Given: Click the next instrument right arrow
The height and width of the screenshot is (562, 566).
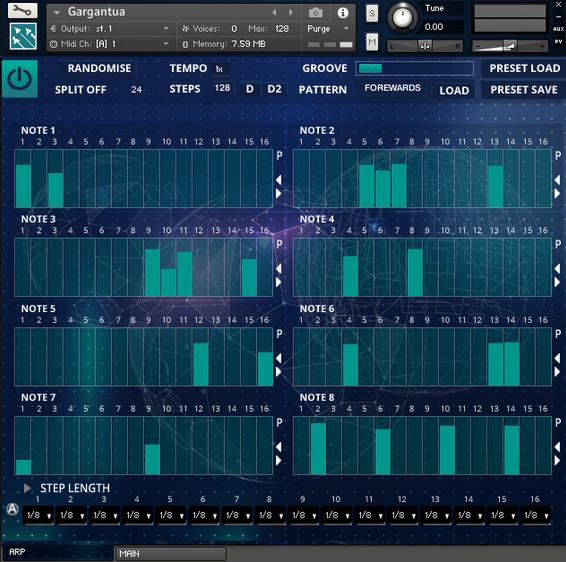Looking at the screenshot, I should pyautogui.click(x=291, y=13).
